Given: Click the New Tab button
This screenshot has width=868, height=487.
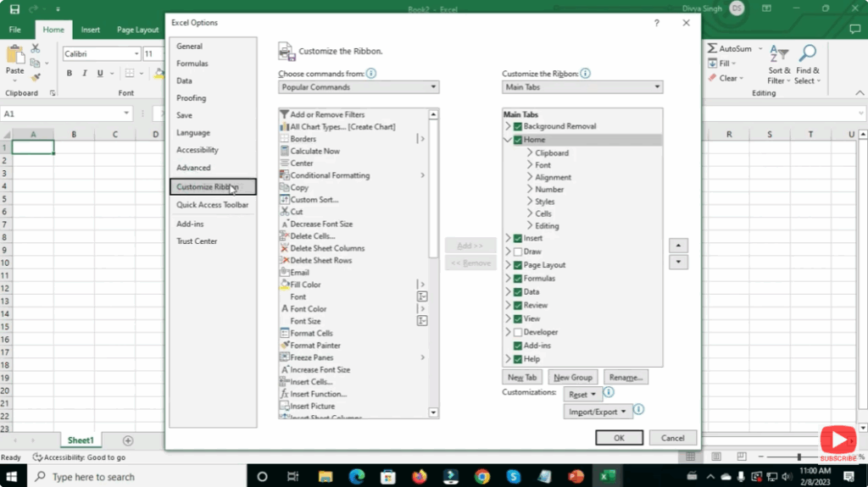Looking at the screenshot, I should tap(522, 377).
